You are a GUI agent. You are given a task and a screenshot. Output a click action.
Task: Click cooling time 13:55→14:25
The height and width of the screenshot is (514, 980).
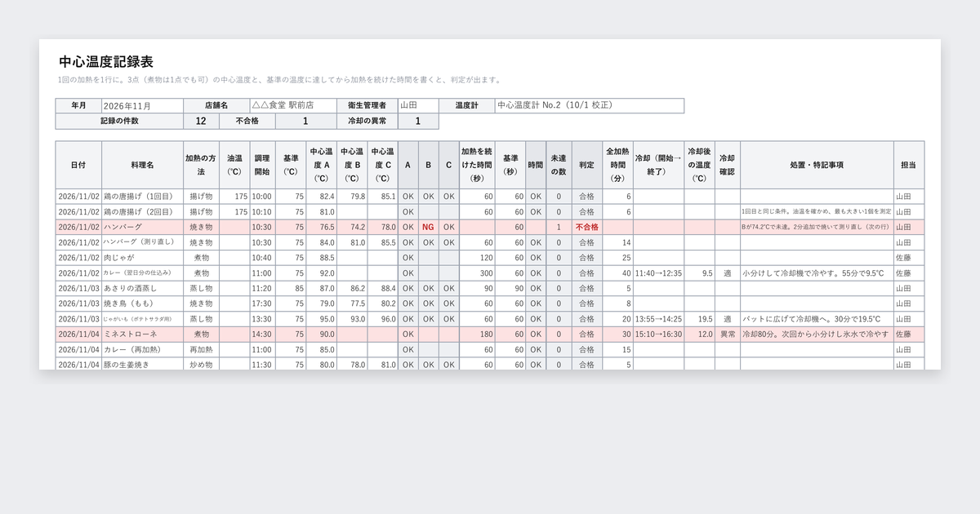click(658, 319)
